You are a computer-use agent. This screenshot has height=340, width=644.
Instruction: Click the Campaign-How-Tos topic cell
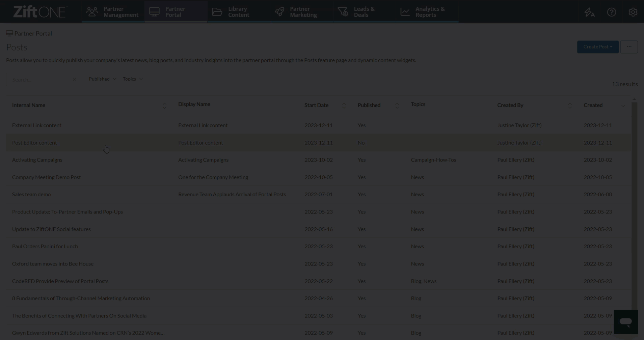coord(433,160)
